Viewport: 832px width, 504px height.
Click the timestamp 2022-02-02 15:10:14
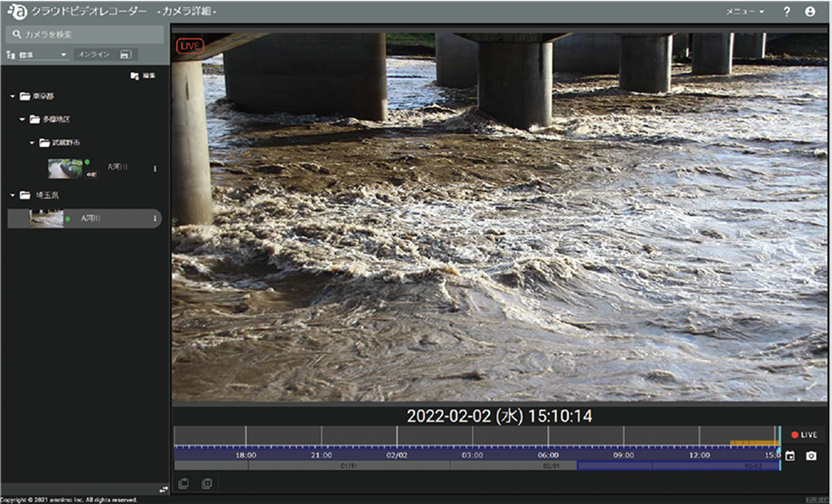pos(499,416)
